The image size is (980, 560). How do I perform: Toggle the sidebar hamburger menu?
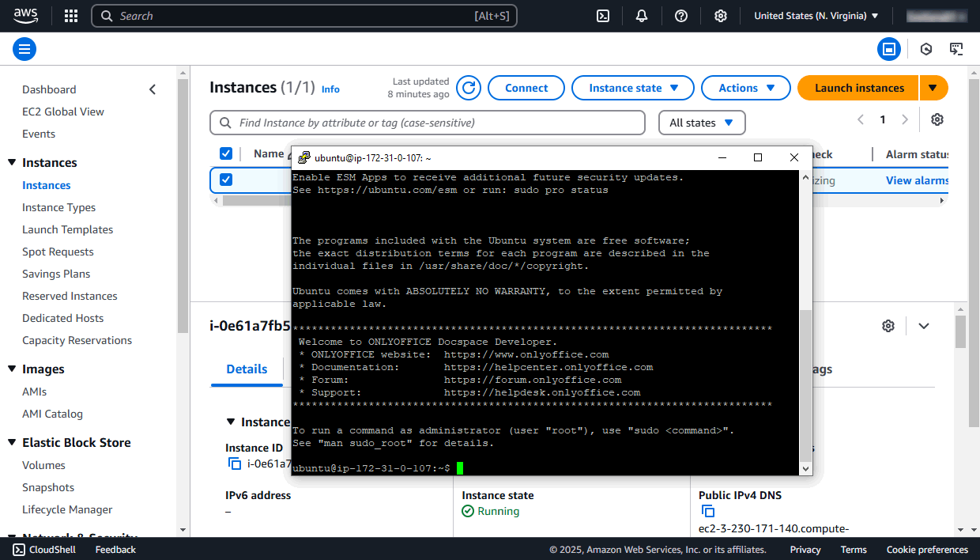[24, 49]
